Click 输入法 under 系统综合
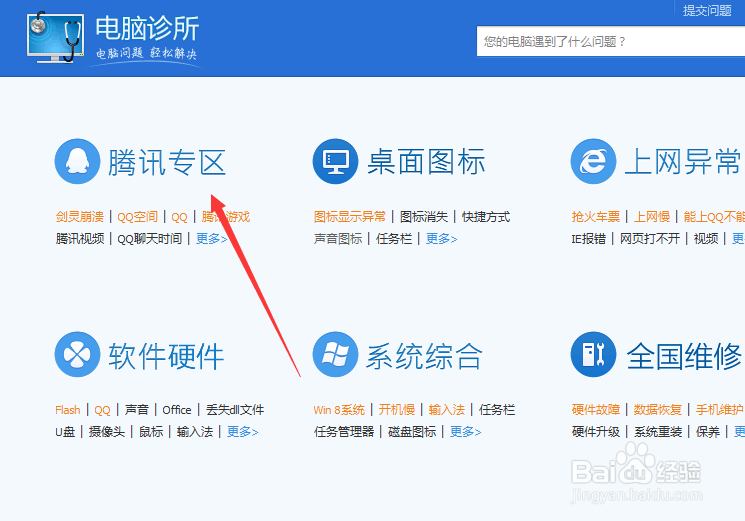Image resolution: width=745 pixels, height=521 pixels. click(x=447, y=410)
